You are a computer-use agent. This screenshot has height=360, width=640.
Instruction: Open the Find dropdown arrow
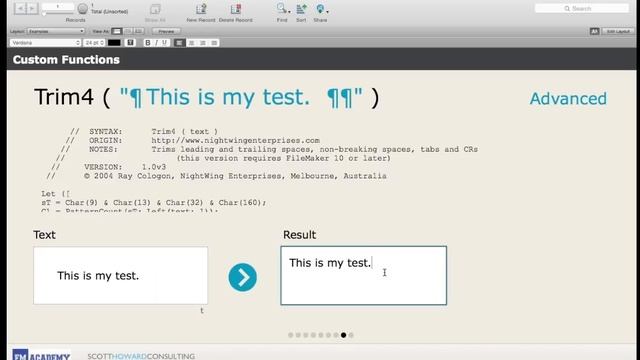[289, 11]
